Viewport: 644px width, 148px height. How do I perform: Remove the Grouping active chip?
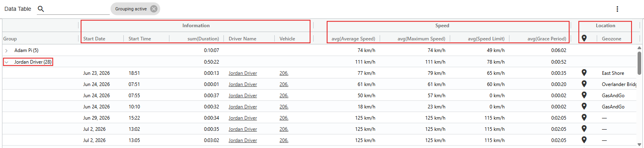154,9
